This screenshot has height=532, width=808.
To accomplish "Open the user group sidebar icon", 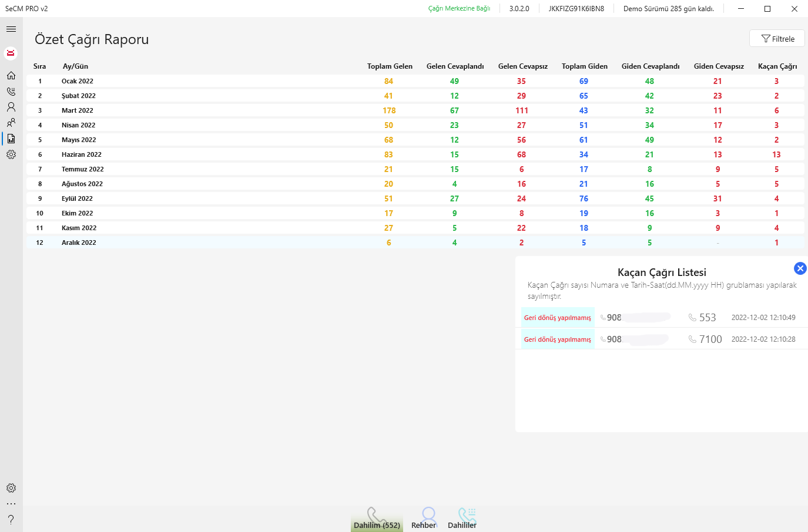I will point(11,123).
